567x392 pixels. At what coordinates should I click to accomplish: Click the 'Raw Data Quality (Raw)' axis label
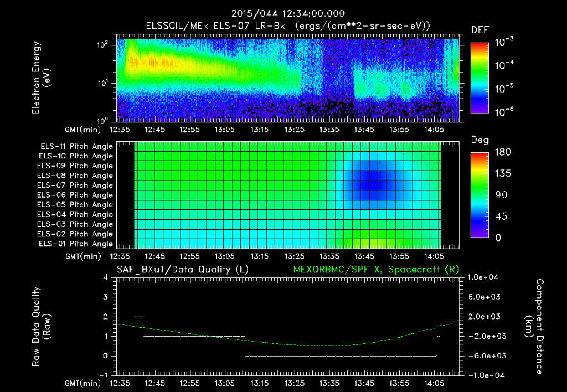pyautogui.click(x=41, y=327)
